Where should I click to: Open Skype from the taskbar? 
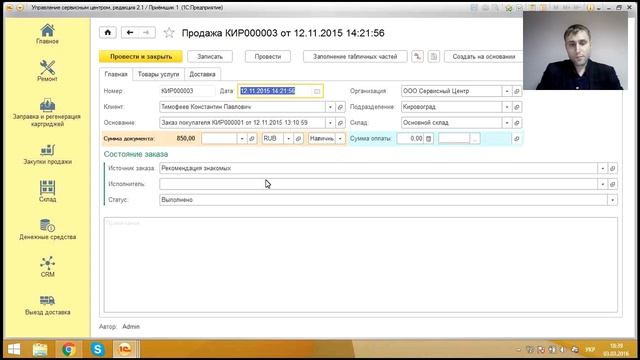point(97,349)
